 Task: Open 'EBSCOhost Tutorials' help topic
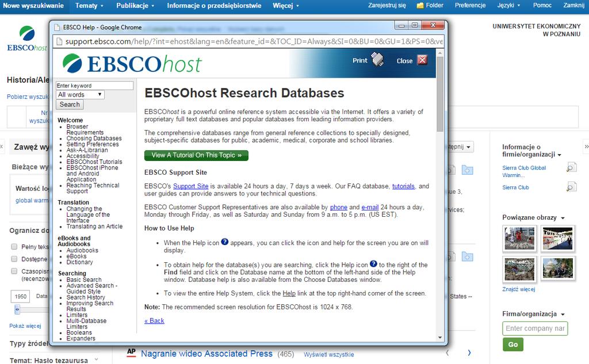point(94,162)
